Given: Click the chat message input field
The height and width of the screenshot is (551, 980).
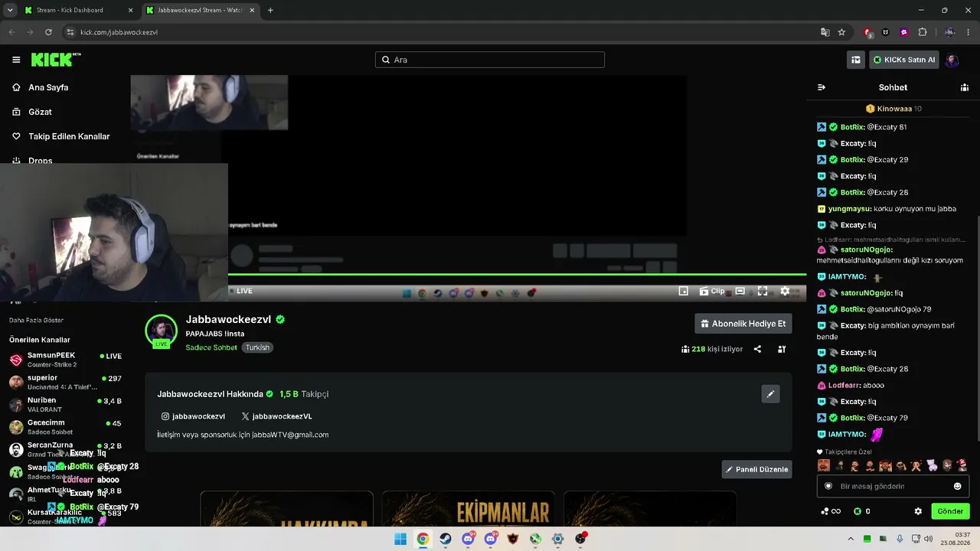Looking at the screenshot, I should pyautogui.click(x=893, y=486).
